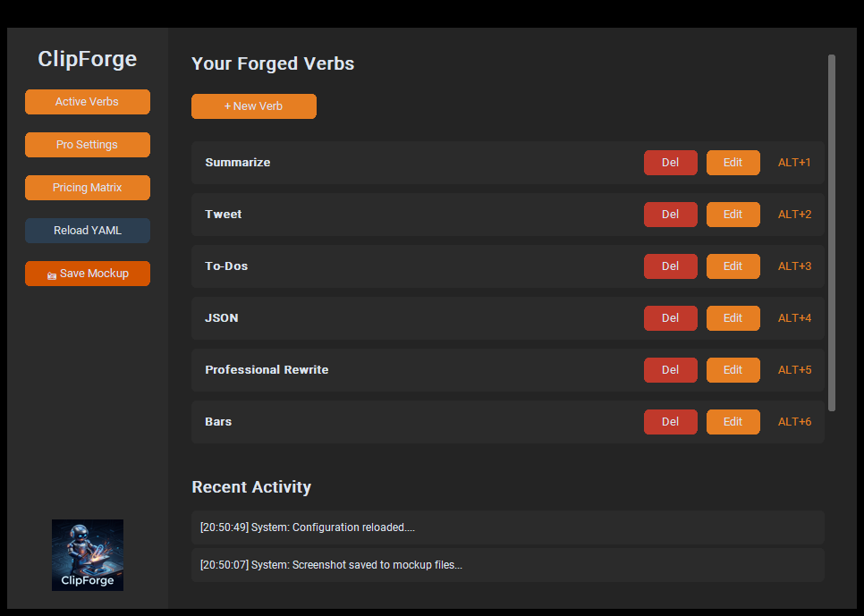Delete the Summarize verb
864x616 pixels.
pos(670,163)
